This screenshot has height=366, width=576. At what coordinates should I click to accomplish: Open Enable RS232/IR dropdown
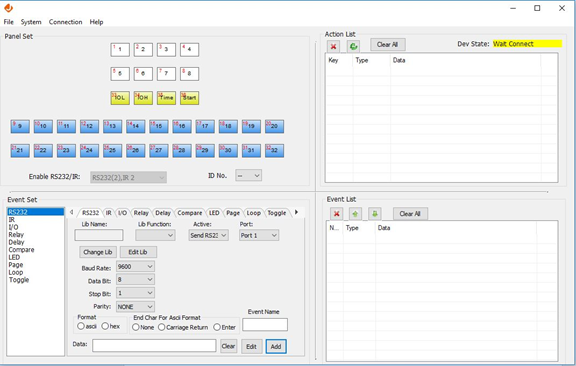pyautogui.click(x=128, y=177)
